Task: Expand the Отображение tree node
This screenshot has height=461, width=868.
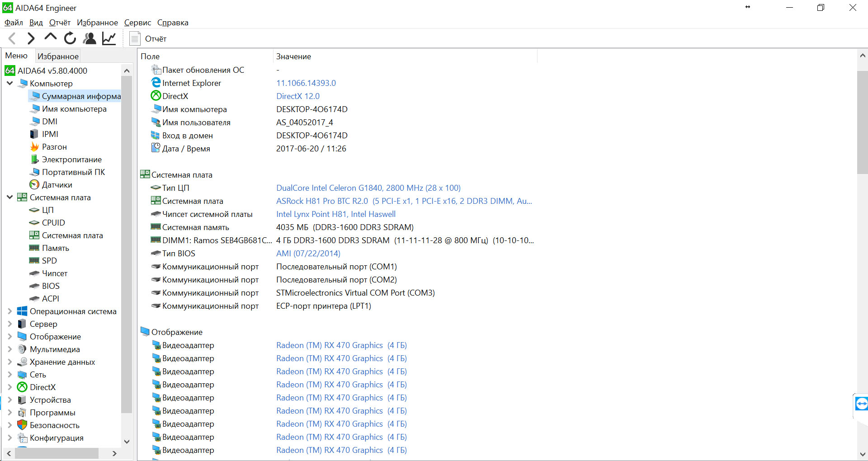Action: (9, 336)
